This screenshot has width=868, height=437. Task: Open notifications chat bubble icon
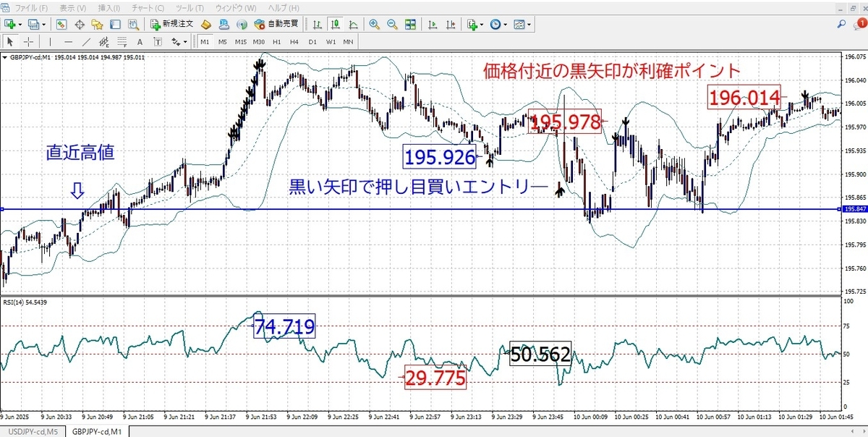point(859,24)
